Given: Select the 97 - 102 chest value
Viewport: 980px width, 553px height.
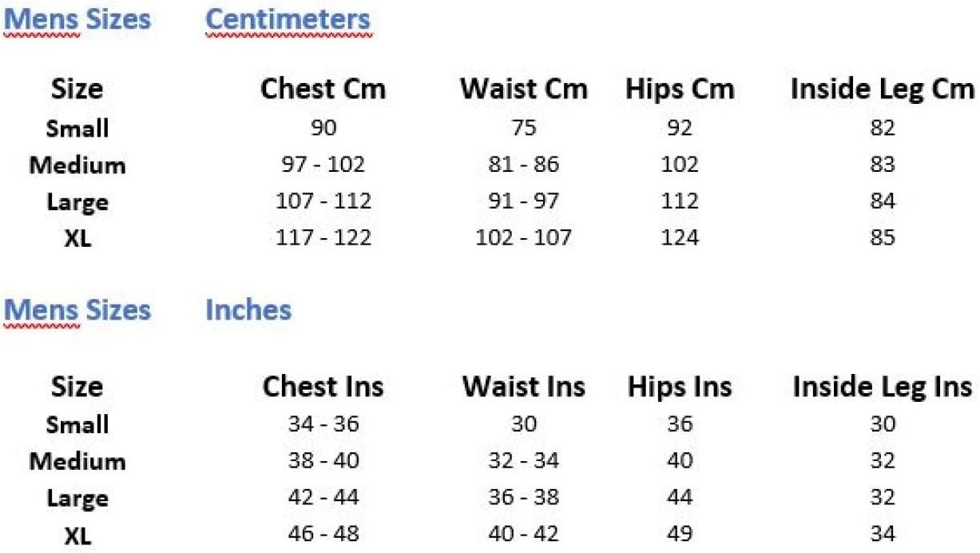Looking at the screenshot, I should point(323,165).
